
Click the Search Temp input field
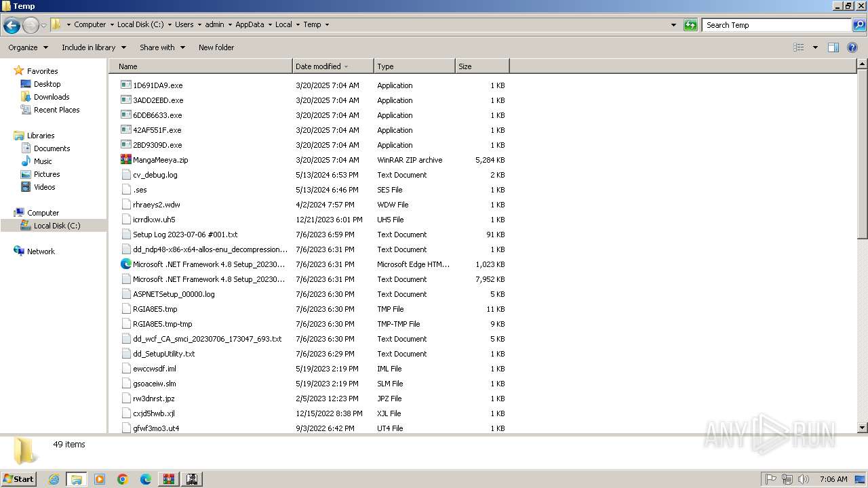[776, 25]
